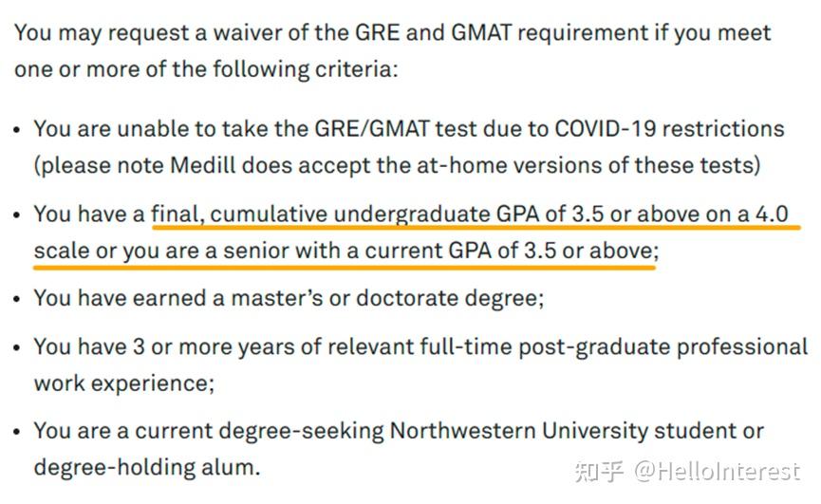Click the Zhihu logo watermark
The image size is (821, 504).
(x=600, y=472)
